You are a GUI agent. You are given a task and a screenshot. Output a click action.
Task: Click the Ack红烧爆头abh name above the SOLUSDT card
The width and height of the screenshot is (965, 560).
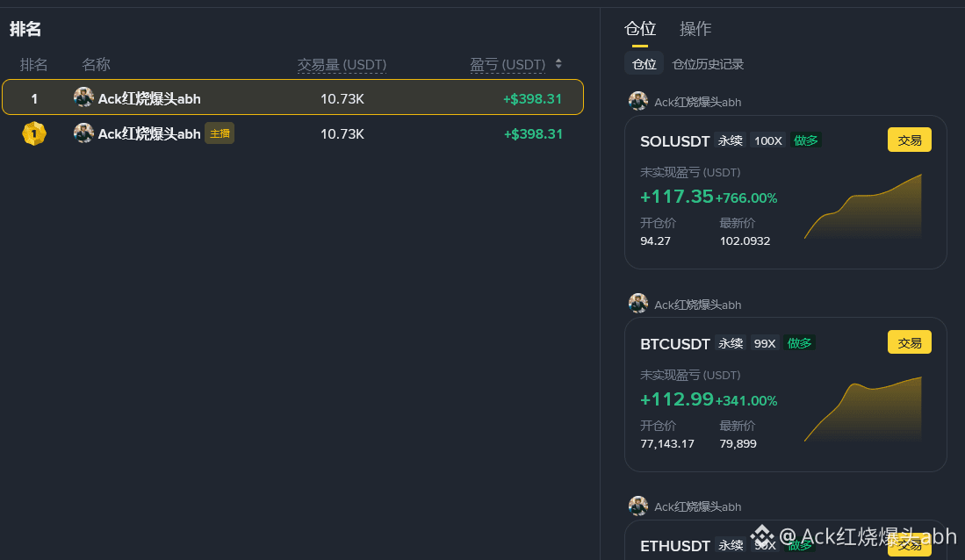[x=697, y=102]
